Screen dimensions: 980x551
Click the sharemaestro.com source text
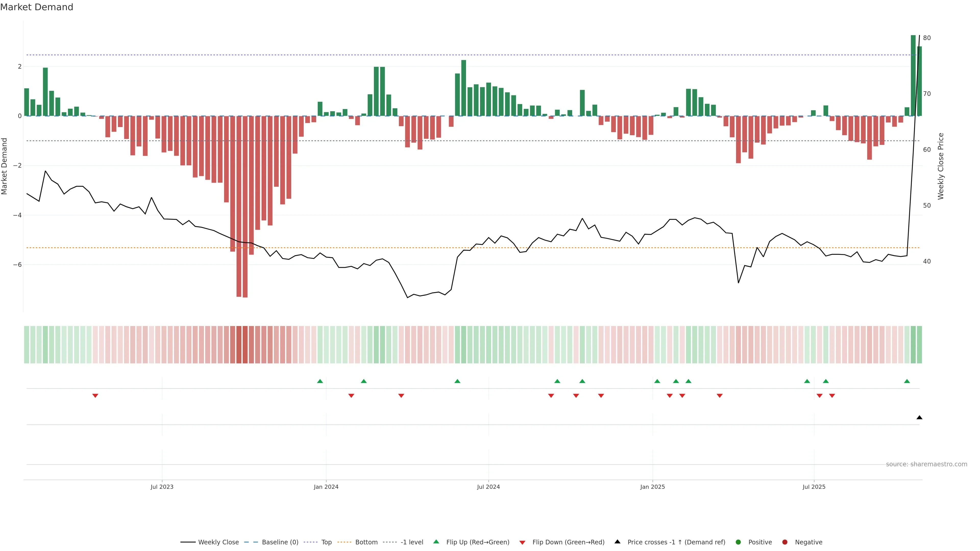coord(926,464)
